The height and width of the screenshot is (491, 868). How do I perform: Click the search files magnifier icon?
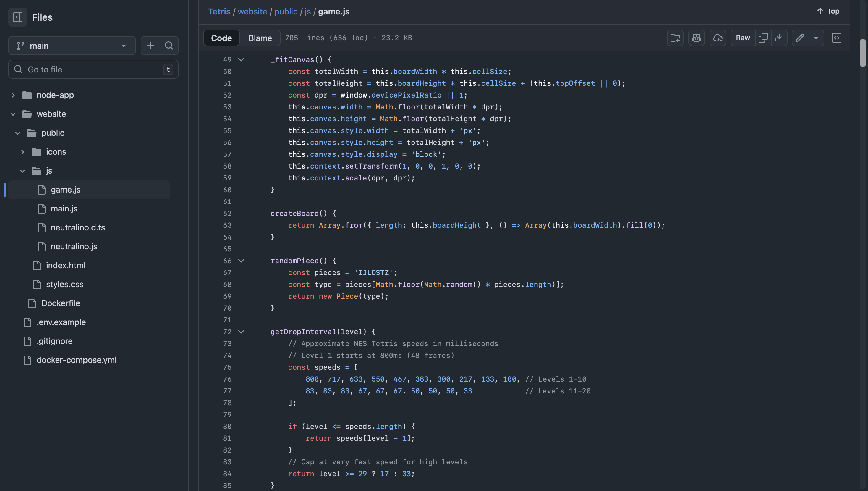(169, 46)
